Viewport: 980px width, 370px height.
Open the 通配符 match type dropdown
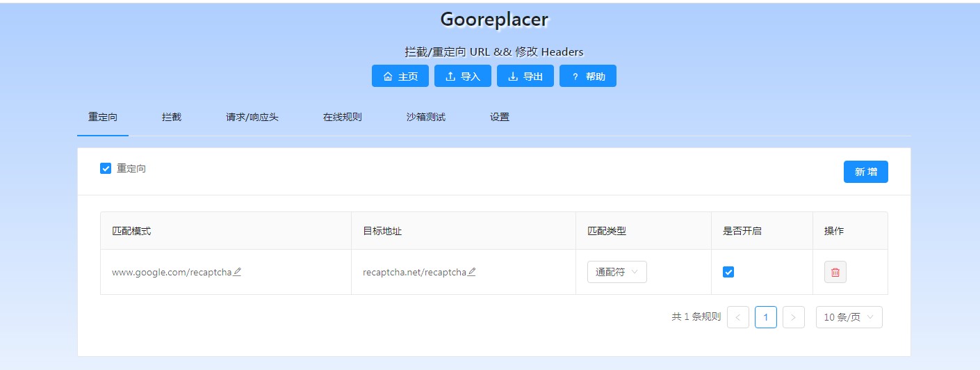pos(617,272)
